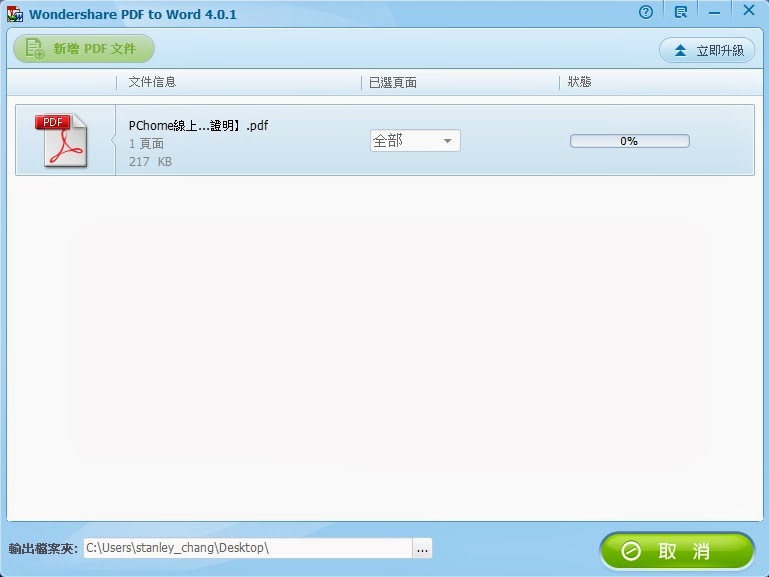The width and height of the screenshot is (769, 577).
Task: Click the green 取消 cancel button
Action: (x=677, y=551)
